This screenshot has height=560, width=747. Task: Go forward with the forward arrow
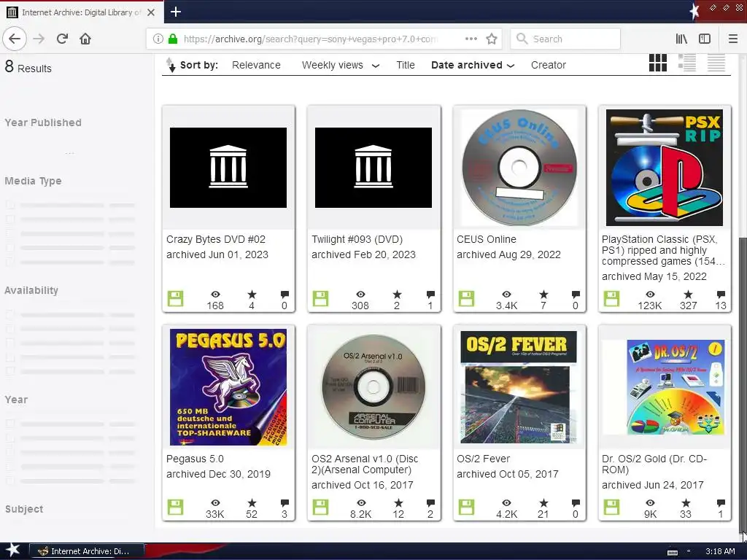click(x=39, y=39)
